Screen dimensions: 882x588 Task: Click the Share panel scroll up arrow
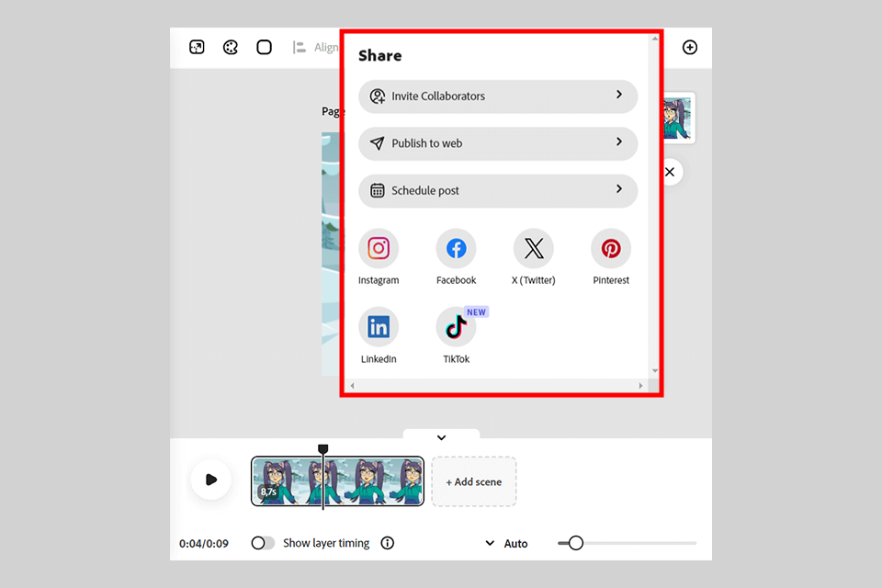pos(655,39)
